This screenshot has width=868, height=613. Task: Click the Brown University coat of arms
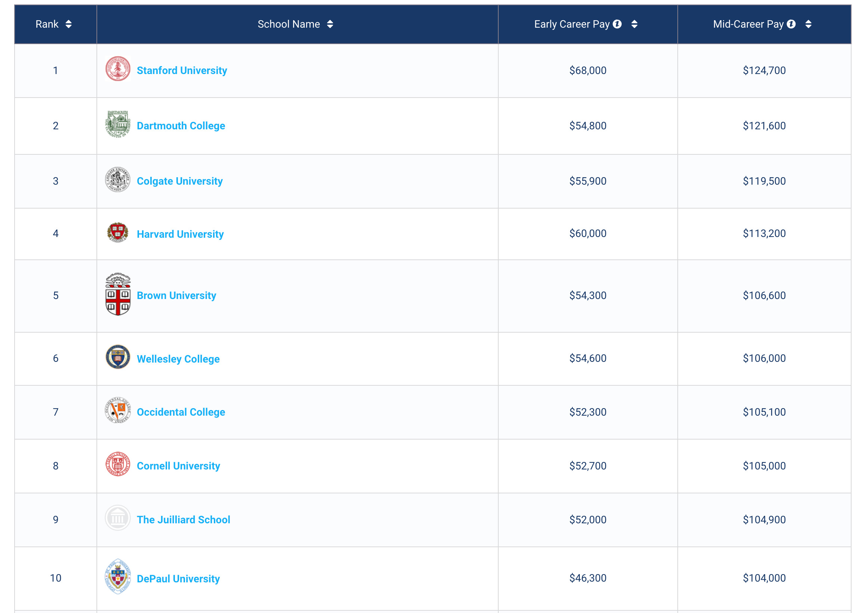pos(118,294)
